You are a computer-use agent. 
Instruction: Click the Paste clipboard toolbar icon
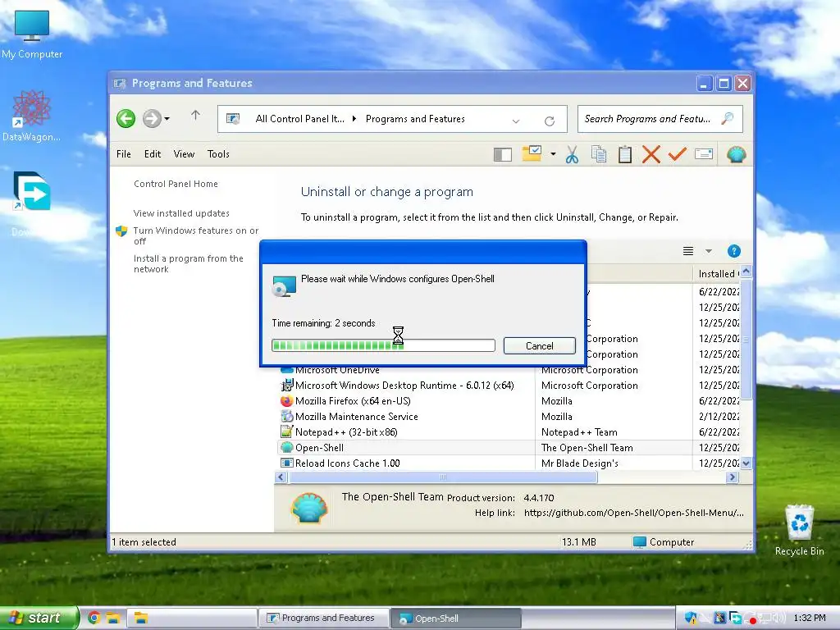(x=624, y=154)
